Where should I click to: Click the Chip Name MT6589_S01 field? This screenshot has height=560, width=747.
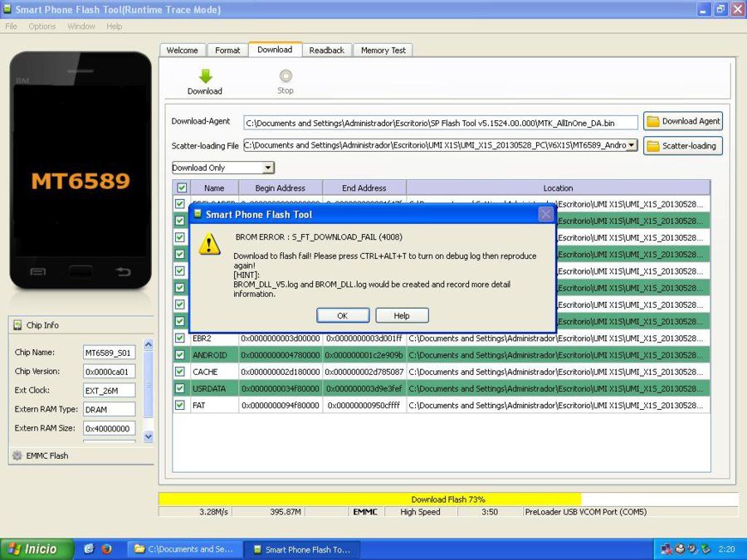(109, 353)
